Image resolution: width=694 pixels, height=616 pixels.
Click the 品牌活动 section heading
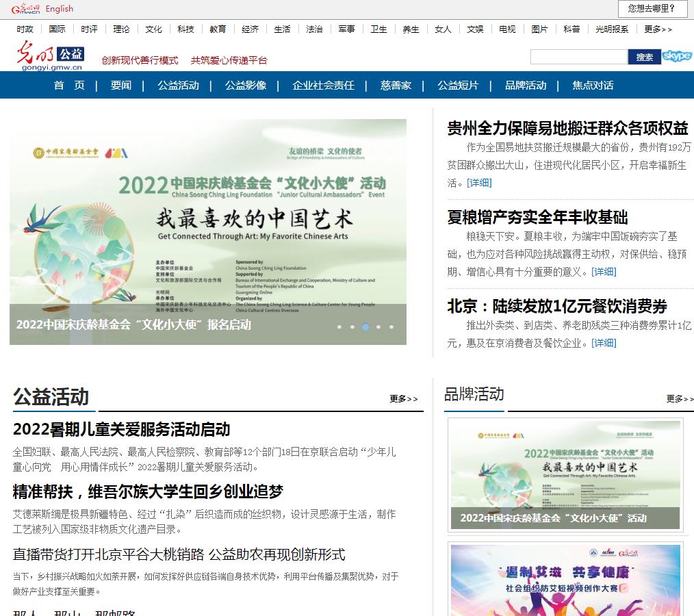474,394
